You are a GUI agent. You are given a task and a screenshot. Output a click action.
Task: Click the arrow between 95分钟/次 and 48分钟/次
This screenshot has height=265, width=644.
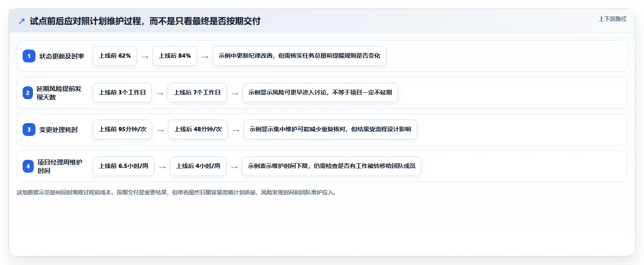pos(160,130)
